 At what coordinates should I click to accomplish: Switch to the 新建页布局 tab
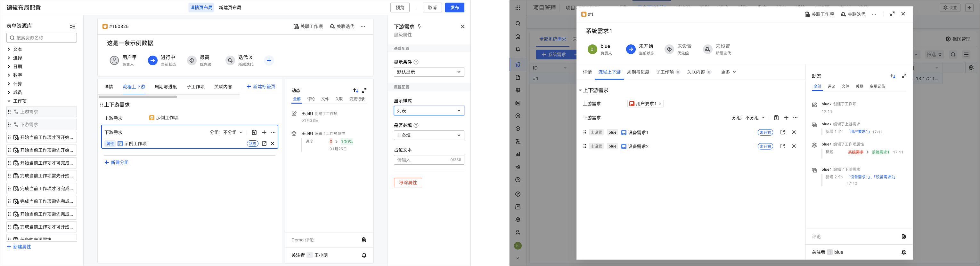pyautogui.click(x=230, y=8)
